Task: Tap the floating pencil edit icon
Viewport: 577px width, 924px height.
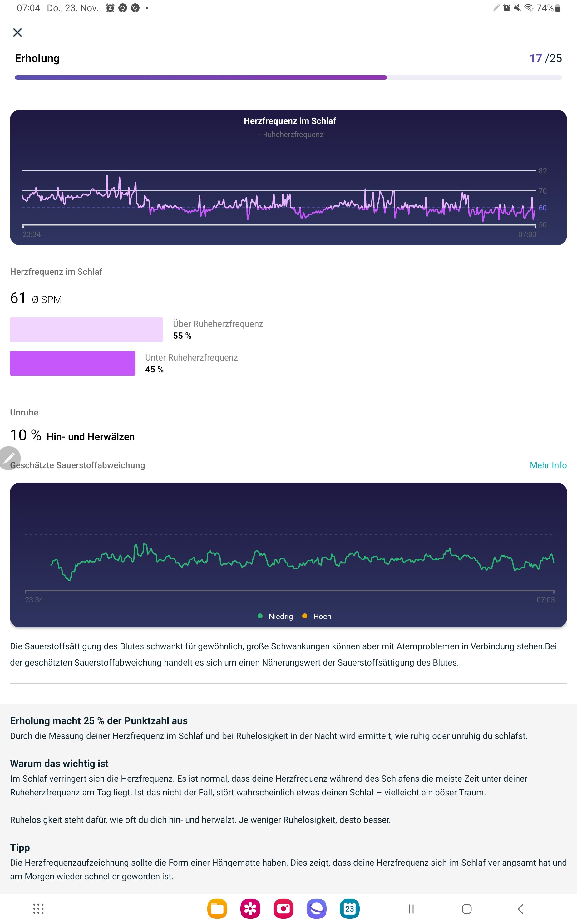Action: coord(9,457)
